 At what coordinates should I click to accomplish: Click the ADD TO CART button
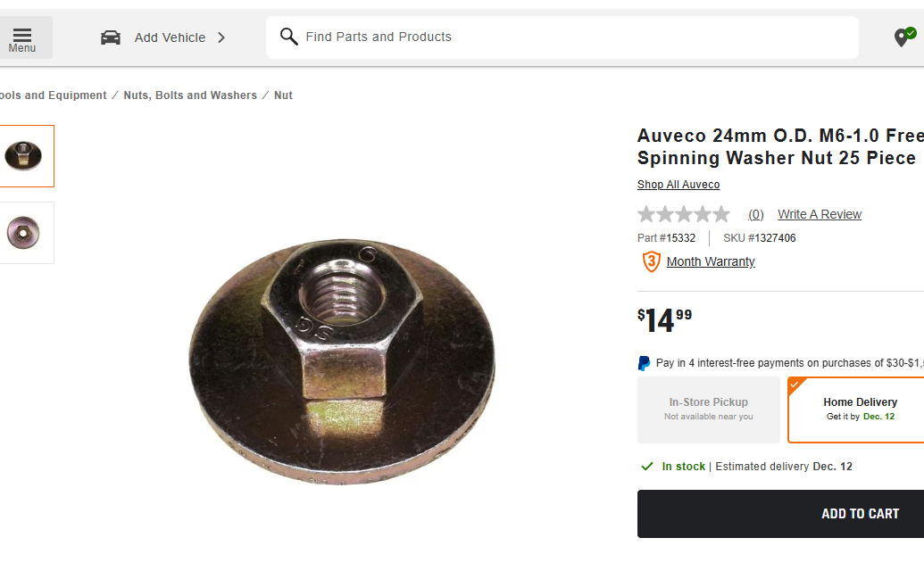[x=860, y=513]
